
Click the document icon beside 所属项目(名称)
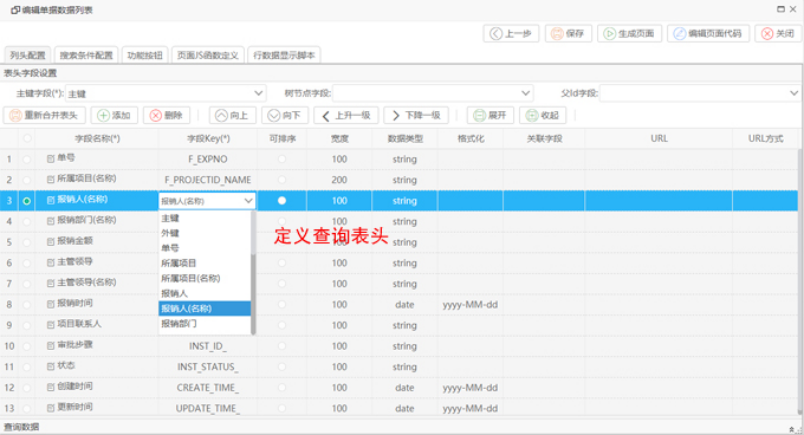point(51,180)
